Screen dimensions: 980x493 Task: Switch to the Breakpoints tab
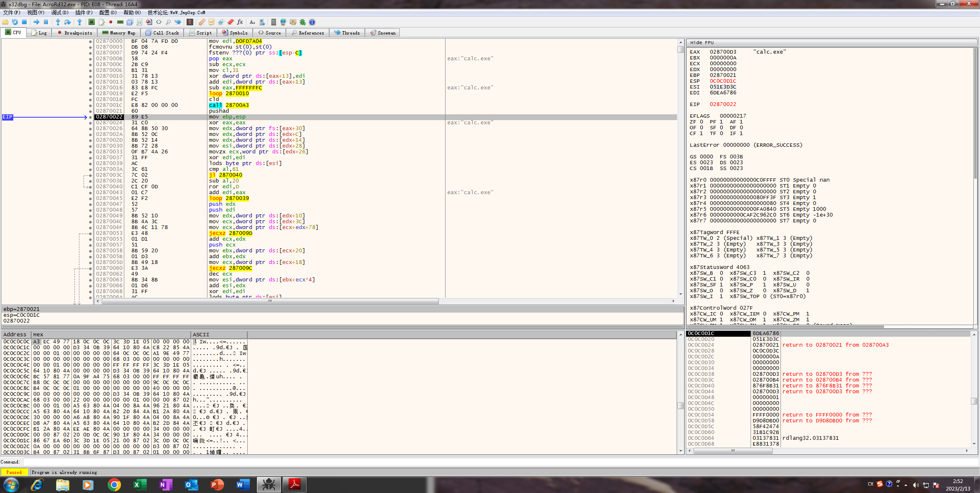pos(75,33)
